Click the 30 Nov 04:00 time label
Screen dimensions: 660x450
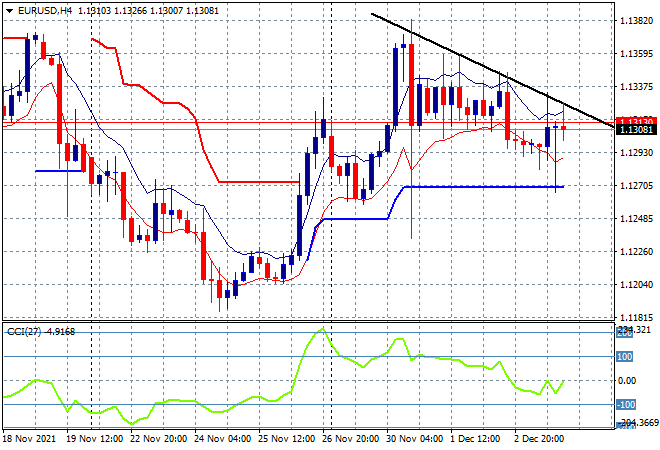[415, 439]
